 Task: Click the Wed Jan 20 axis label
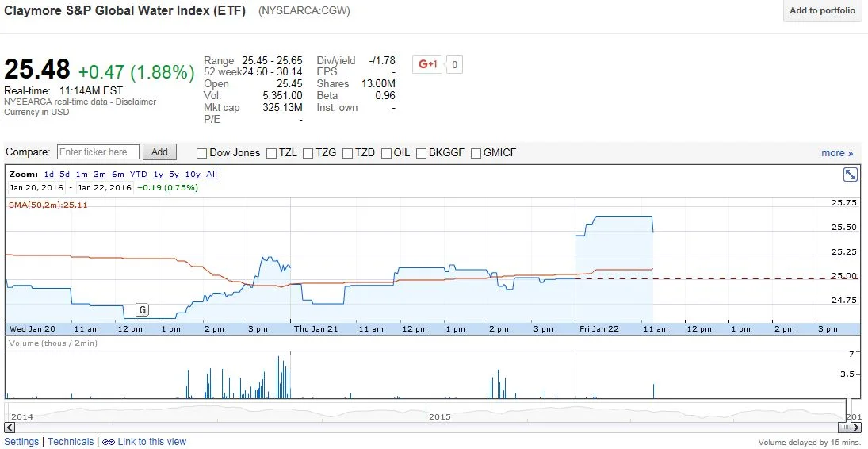coord(32,328)
